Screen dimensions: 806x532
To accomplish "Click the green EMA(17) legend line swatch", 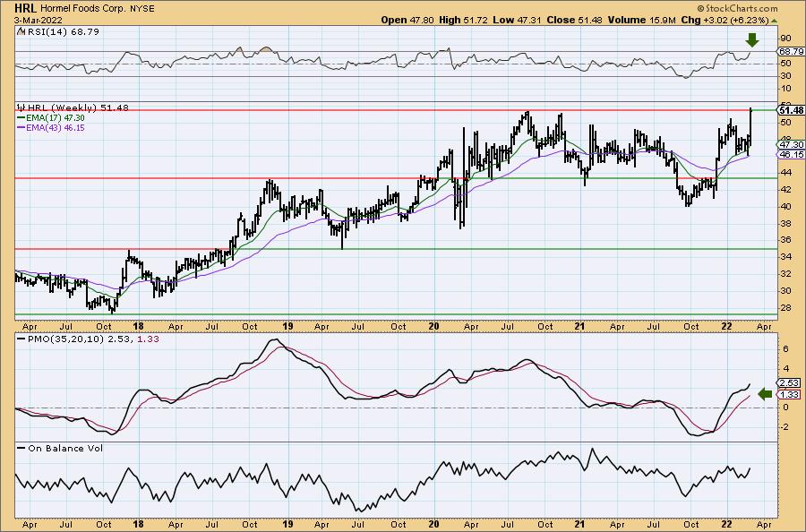I will pyautogui.click(x=21, y=117).
